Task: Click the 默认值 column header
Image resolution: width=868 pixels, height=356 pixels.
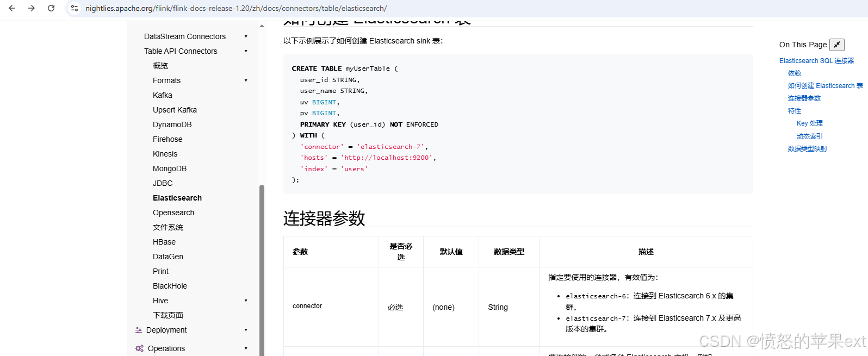Action: 451,252
